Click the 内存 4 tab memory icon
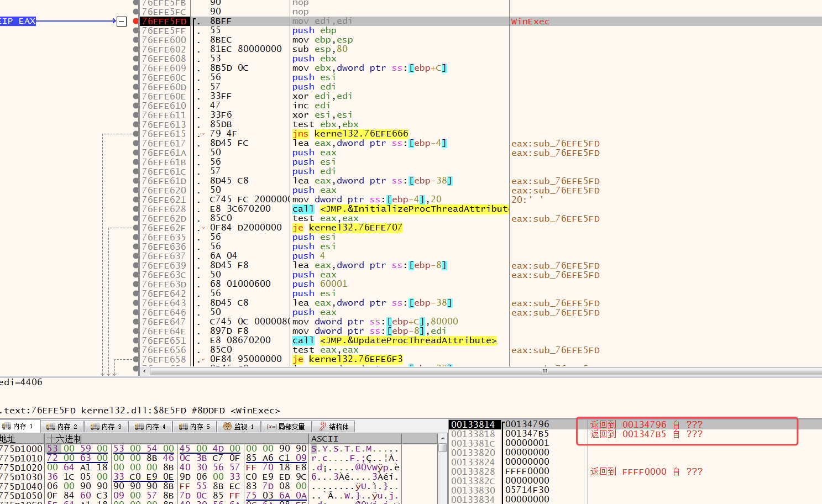The height and width of the screenshot is (504, 822). pyautogui.click(x=139, y=427)
